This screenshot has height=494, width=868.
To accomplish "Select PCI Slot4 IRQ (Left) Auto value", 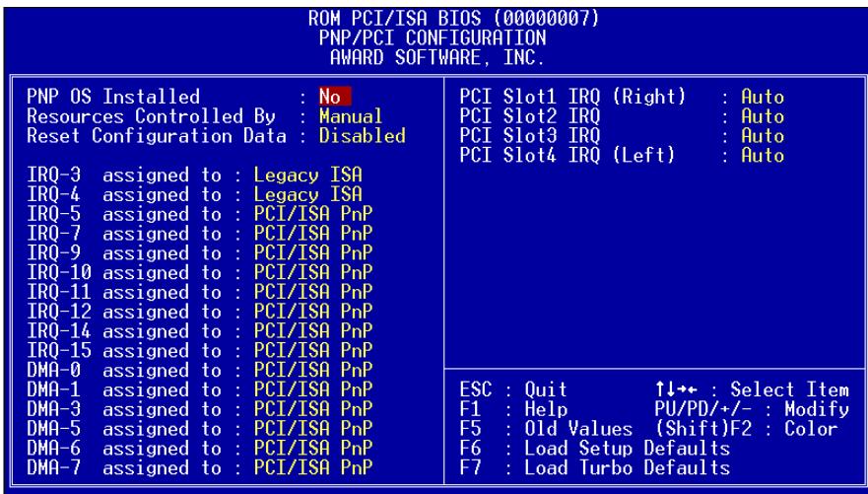I will pyautogui.click(x=763, y=155).
